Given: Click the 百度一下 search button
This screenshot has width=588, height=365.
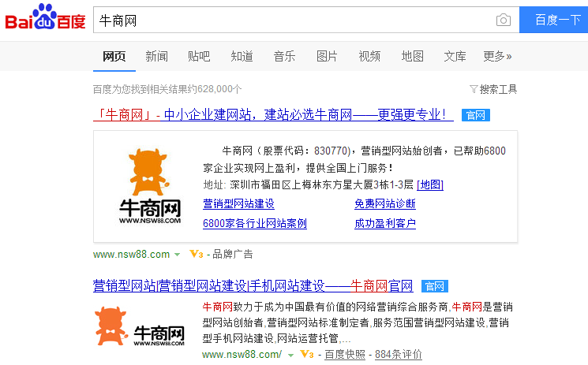Looking at the screenshot, I should point(554,20).
